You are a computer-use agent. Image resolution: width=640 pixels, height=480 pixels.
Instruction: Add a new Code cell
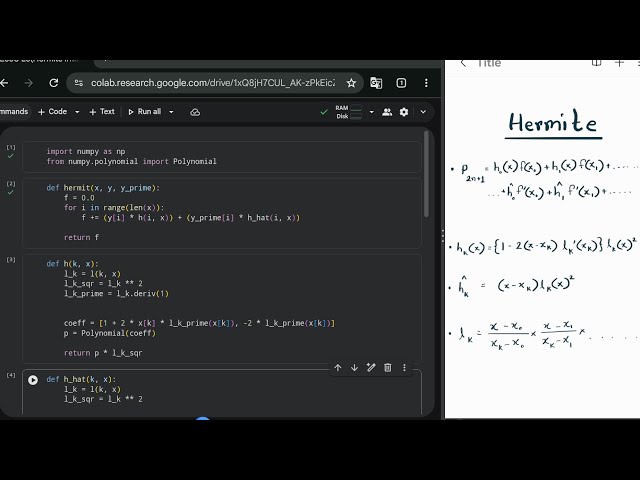(52, 111)
